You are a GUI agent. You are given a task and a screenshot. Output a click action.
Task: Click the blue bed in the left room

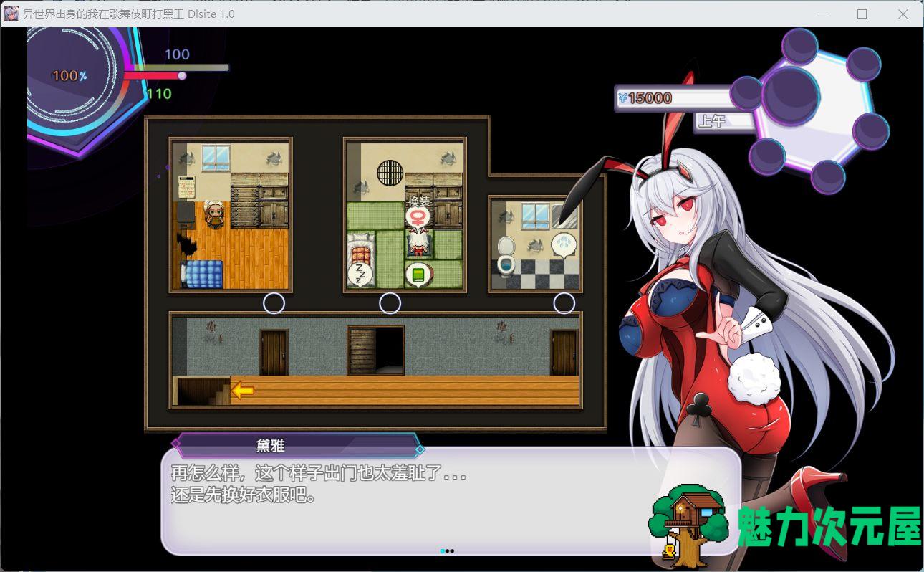[x=202, y=274]
